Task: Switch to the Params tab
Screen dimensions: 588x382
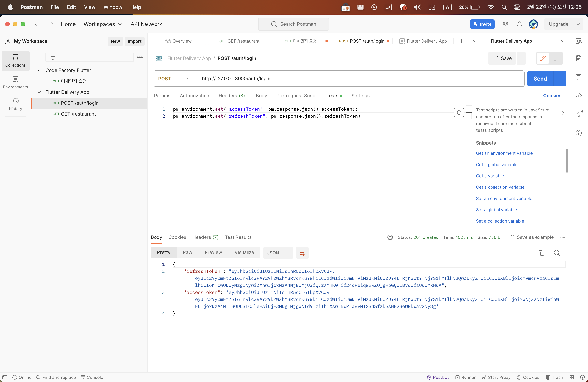Action: coord(162,96)
